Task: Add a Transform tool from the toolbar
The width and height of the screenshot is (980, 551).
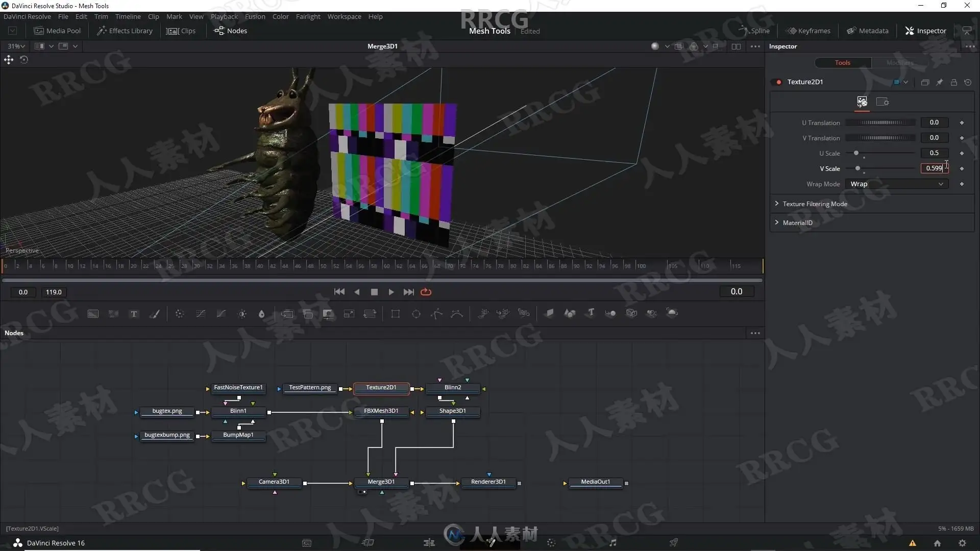Action: [370, 314]
